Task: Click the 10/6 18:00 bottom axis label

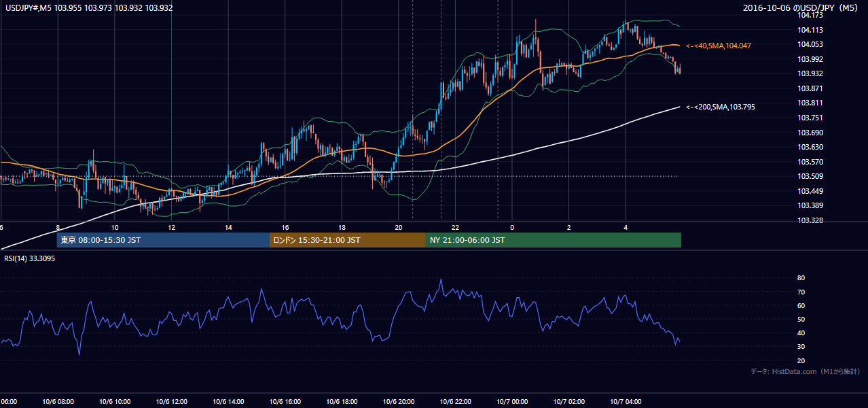Action: (340, 401)
